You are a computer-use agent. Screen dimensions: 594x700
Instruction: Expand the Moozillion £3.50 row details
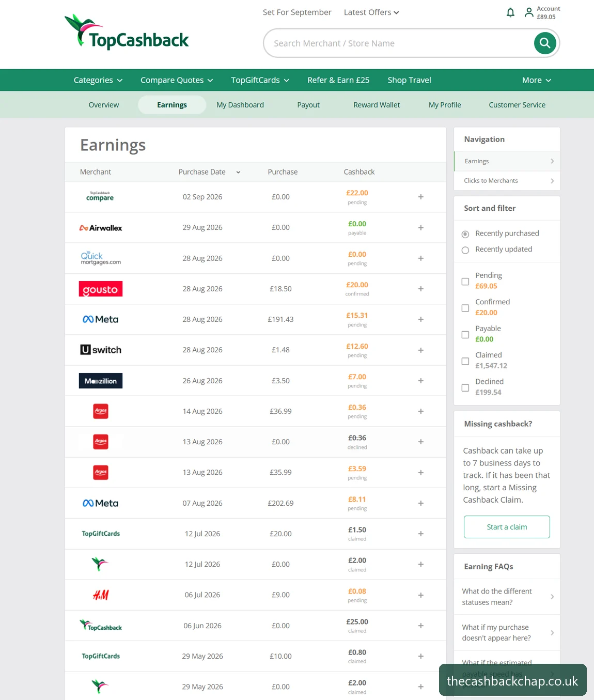(x=421, y=381)
